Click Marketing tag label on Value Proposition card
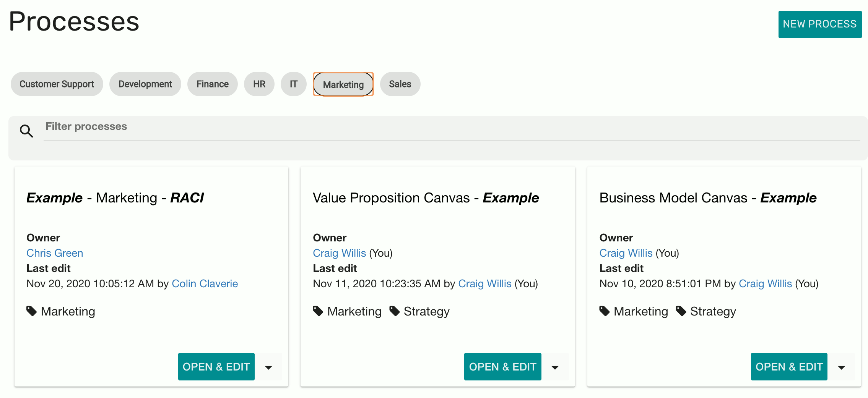 tap(354, 311)
